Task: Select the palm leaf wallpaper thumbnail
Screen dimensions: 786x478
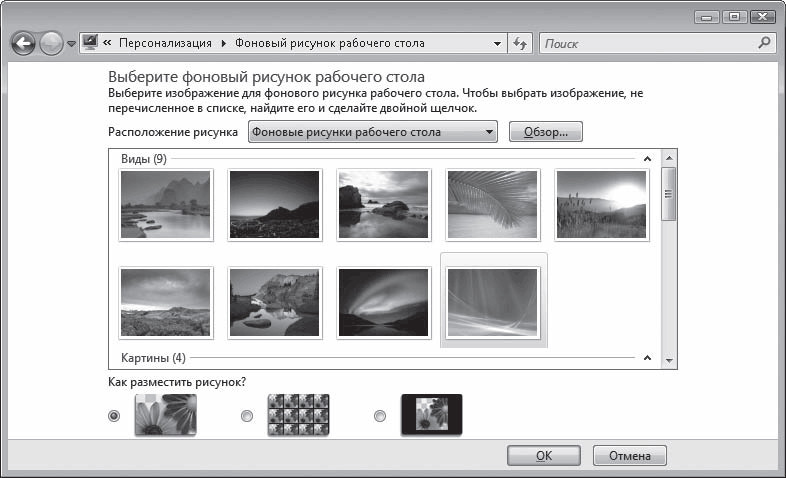Action: coord(492,204)
